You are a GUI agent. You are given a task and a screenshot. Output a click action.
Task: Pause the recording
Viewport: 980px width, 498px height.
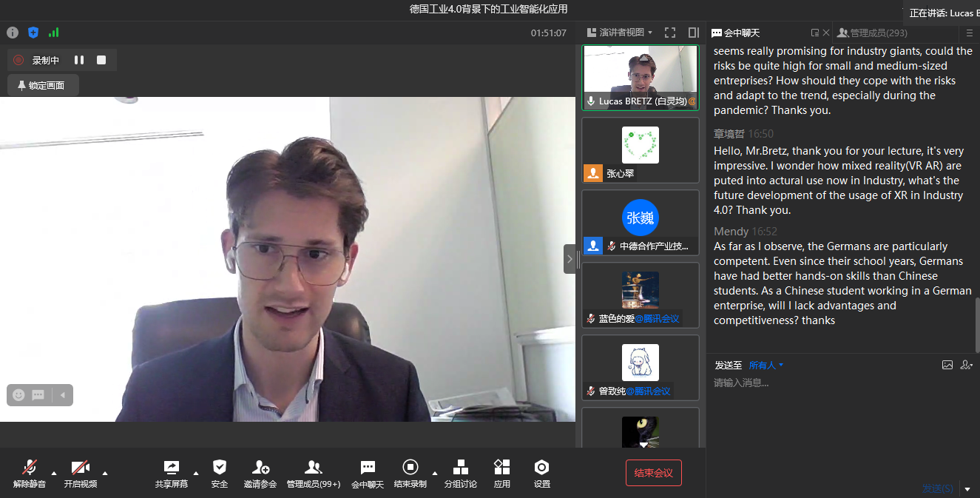point(79,60)
